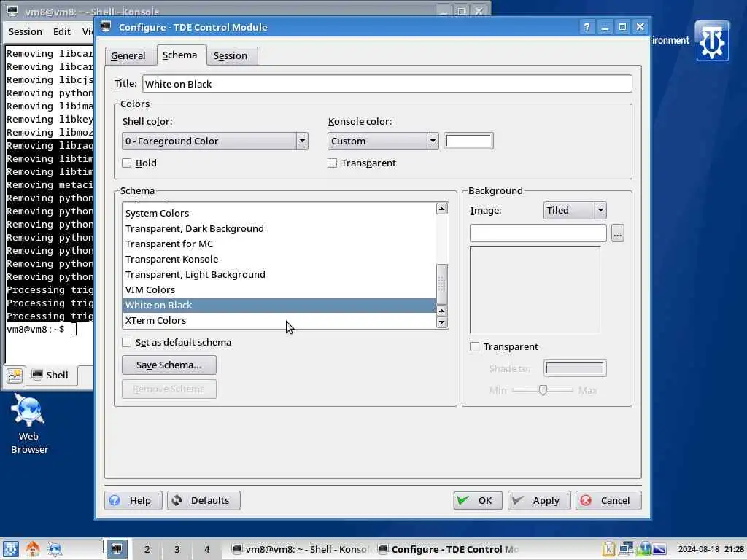Switch to the Session tab
This screenshot has width=747, height=560.
click(x=230, y=55)
